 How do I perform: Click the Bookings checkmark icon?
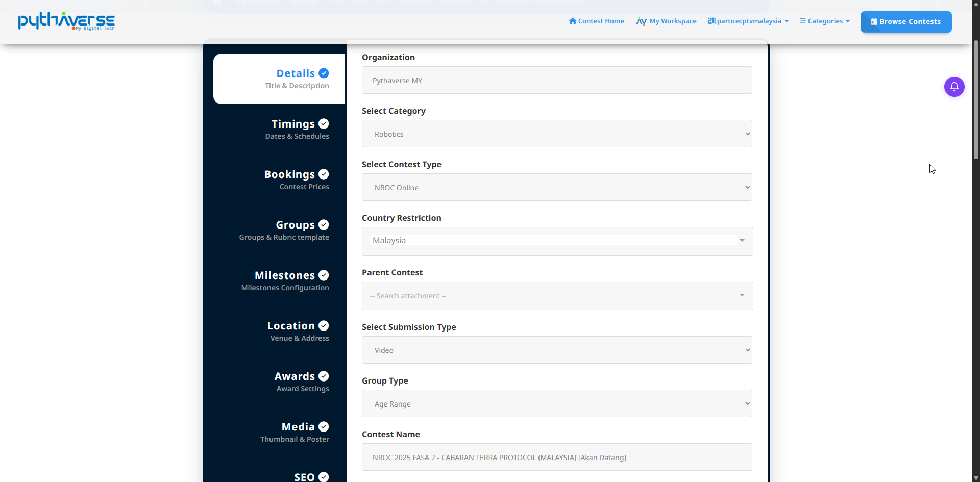tap(324, 174)
